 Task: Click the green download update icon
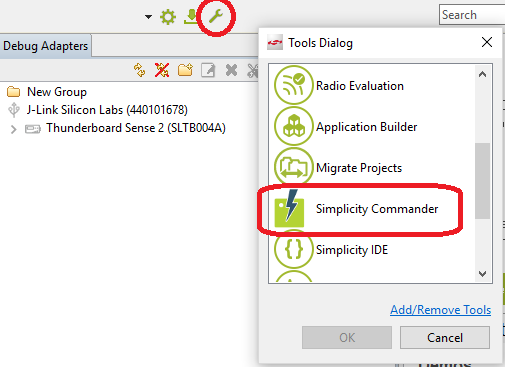coord(191,17)
